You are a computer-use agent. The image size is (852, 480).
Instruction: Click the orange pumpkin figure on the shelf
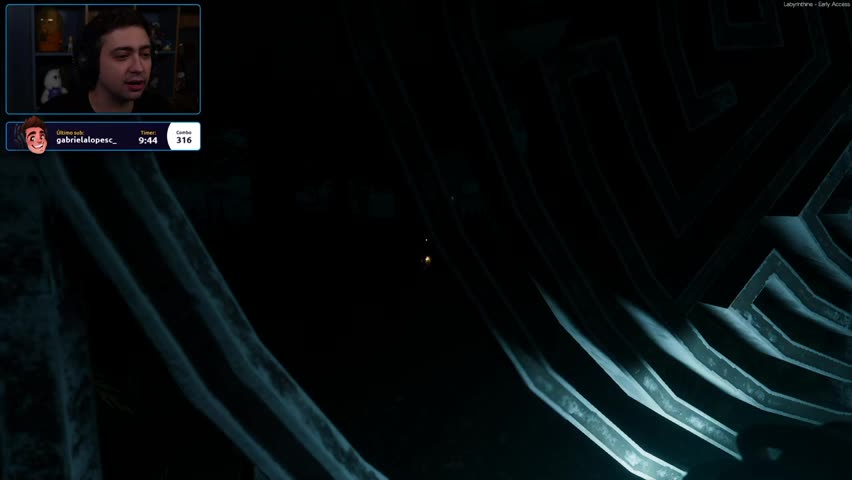point(49,28)
